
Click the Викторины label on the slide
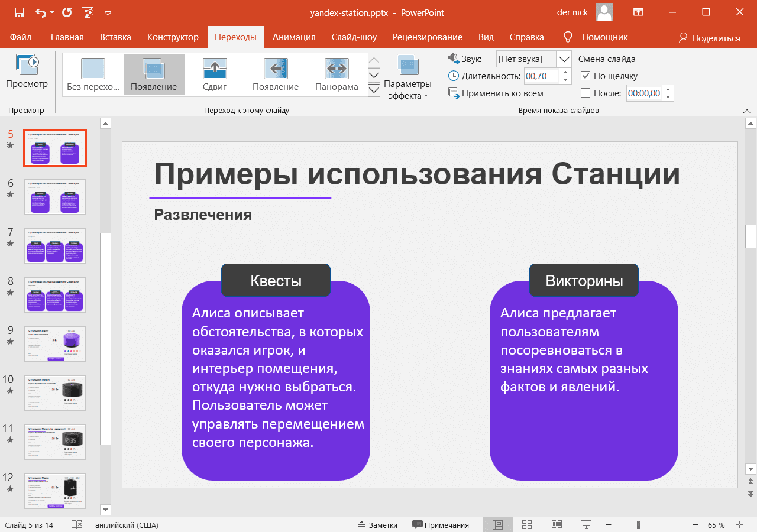(x=584, y=281)
